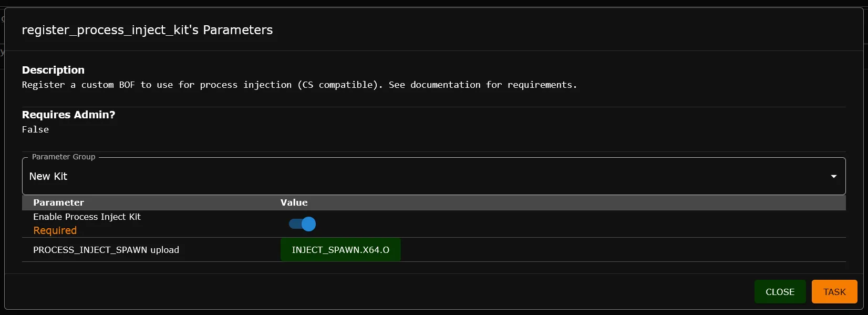
Task: Click the Parameter Group field label
Action: point(64,157)
